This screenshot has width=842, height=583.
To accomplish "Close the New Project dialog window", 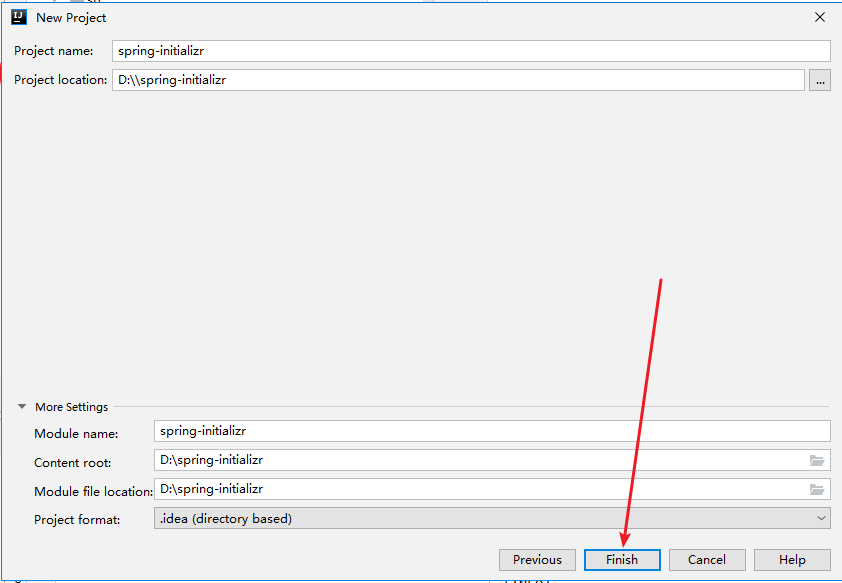I will pos(819,17).
